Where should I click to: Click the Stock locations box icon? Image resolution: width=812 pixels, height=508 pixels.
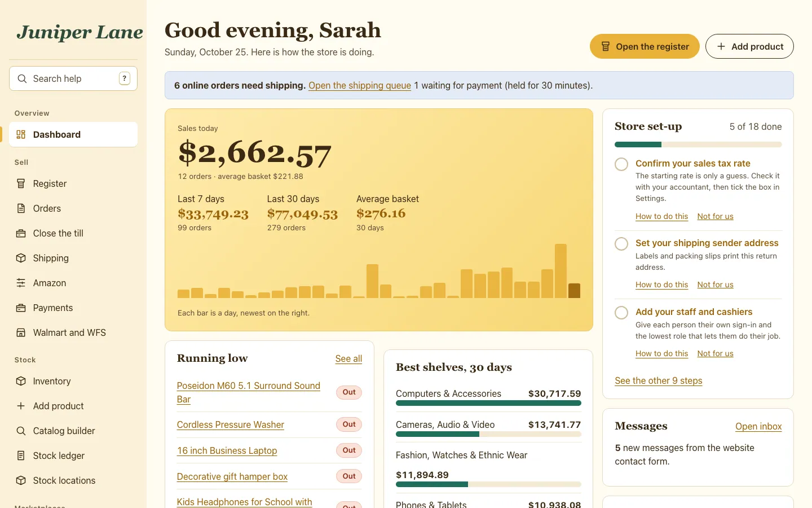(x=21, y=480)
